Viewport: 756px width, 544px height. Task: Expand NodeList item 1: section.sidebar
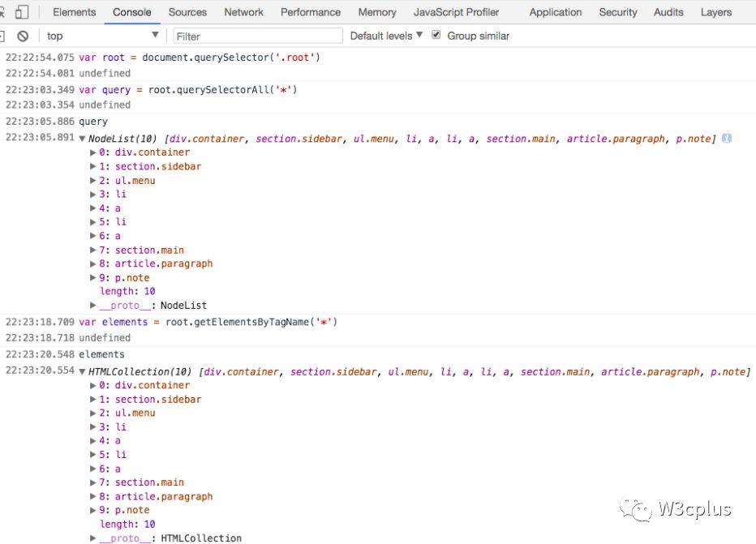click(93, 166)
